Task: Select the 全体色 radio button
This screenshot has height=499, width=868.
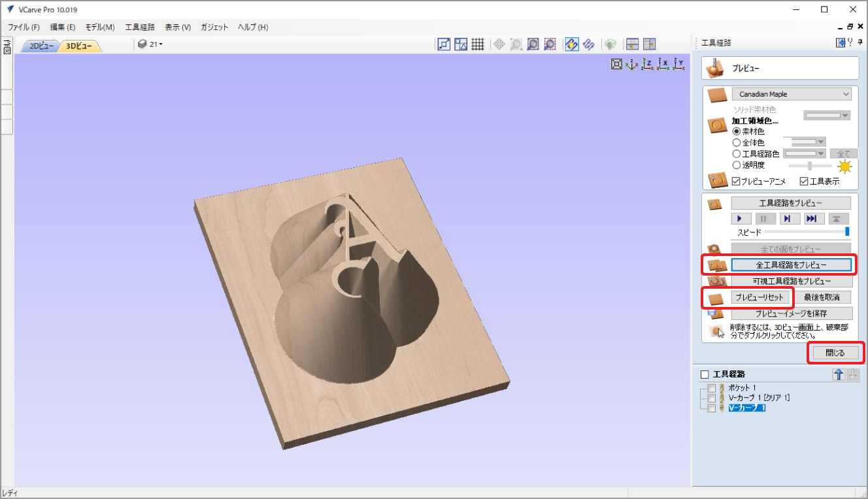Action: [737, 142]
